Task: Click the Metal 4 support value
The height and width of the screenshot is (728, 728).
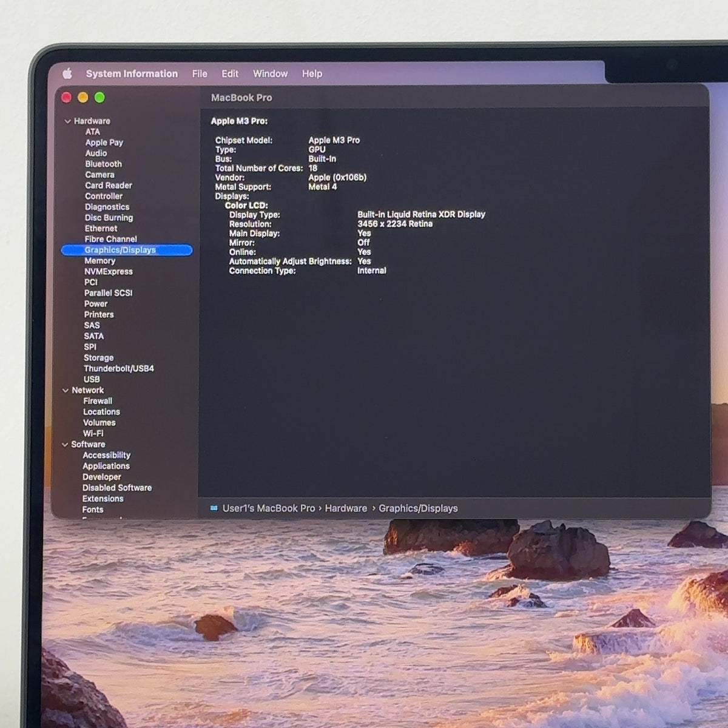Action: (322, 187)
